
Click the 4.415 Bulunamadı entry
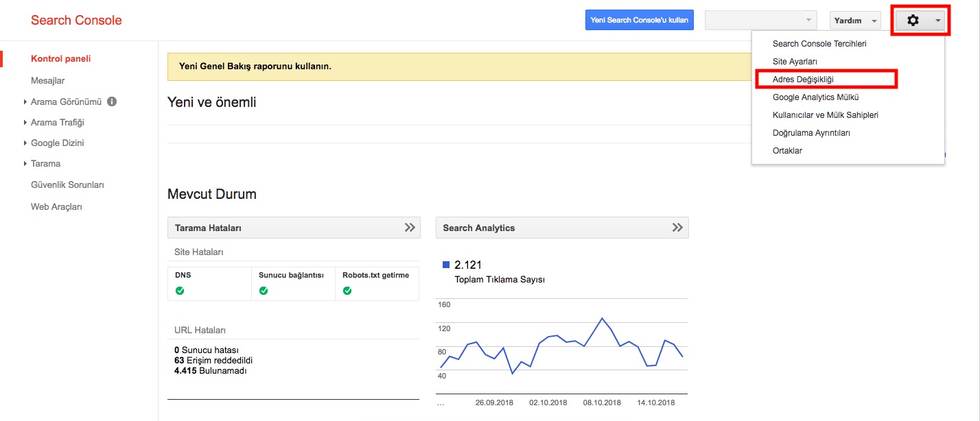pyautogui.click(x=211, y=371)
